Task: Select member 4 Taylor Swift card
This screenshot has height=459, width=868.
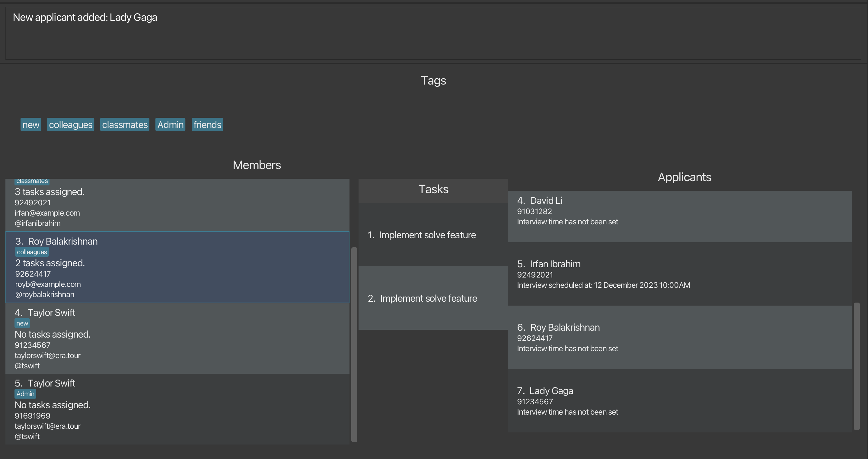Action: point(177,338)
